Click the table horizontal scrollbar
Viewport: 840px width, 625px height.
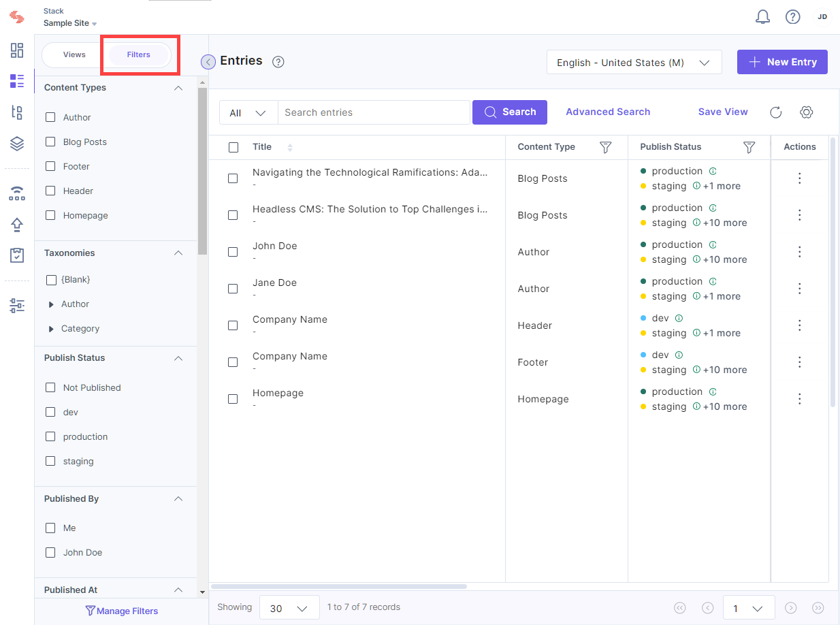coord(339,586)
